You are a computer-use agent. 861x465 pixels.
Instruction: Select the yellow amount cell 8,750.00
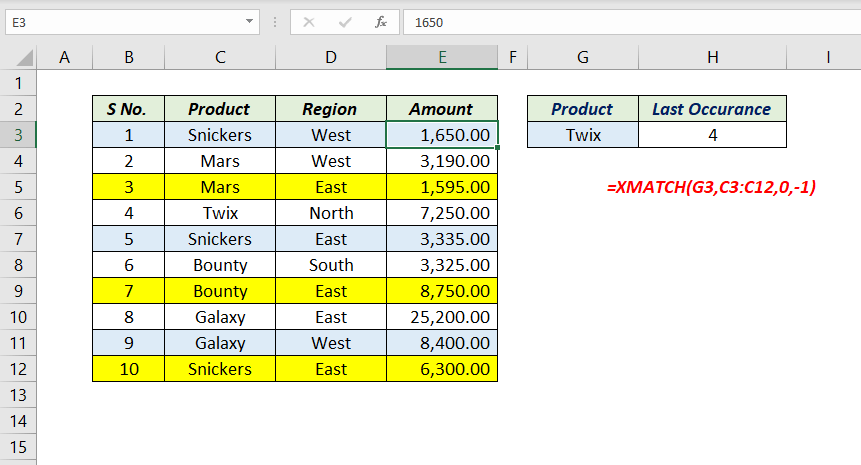442,290
